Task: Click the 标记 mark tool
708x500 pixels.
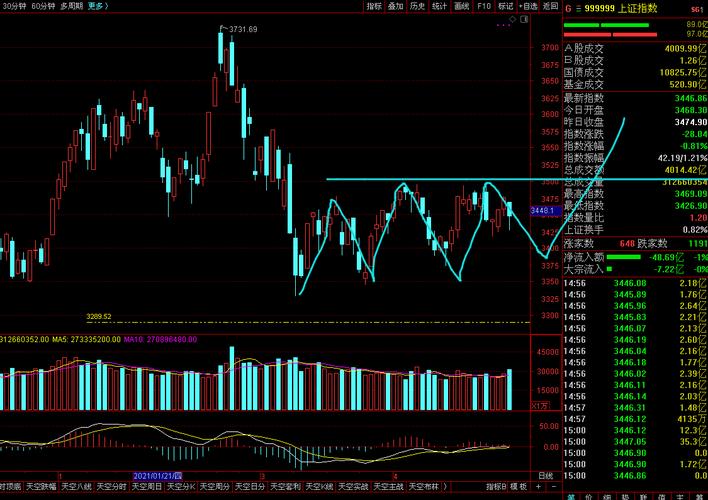Action: (506, 6)
